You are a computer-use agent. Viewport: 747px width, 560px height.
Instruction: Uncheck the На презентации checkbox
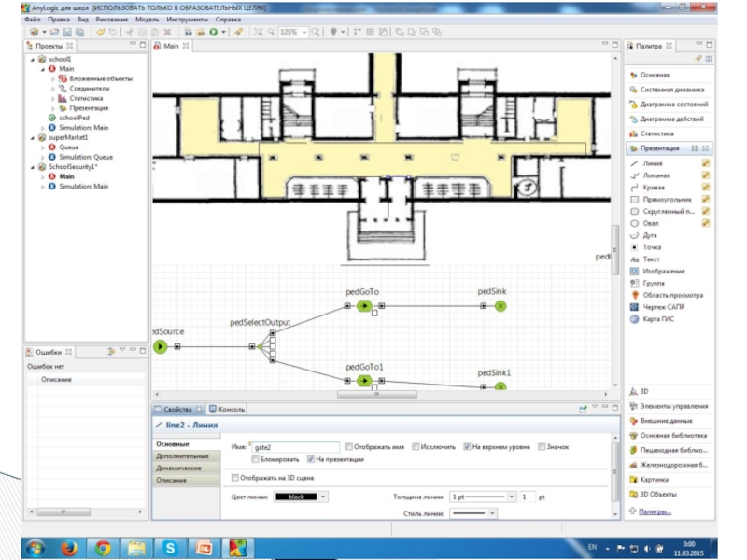click(311, 459)
